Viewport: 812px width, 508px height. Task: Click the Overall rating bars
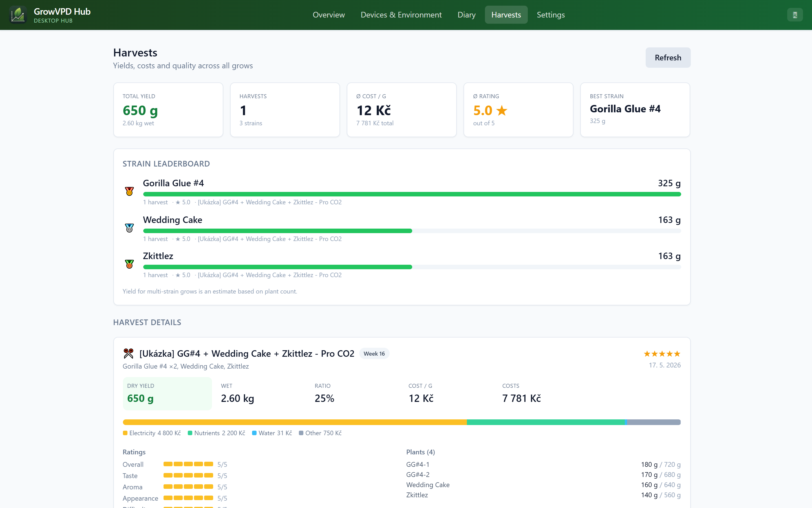pos(188,464)
